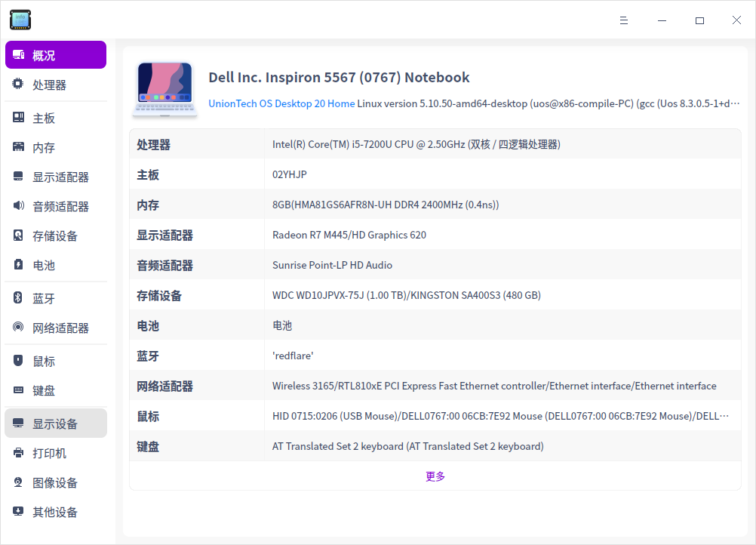
Task: Click the laptop computer thumbnail image
Action: (165, 90)
